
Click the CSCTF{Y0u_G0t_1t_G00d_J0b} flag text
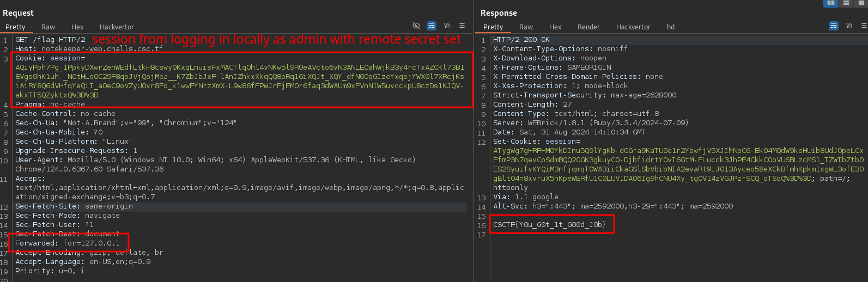point(549,225)
